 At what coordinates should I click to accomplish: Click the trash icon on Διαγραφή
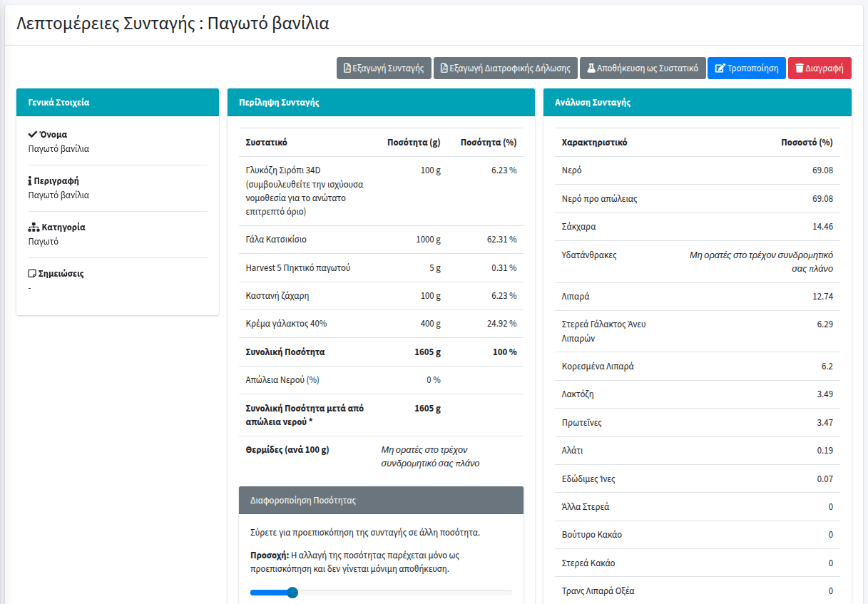[x=800, y=68]
